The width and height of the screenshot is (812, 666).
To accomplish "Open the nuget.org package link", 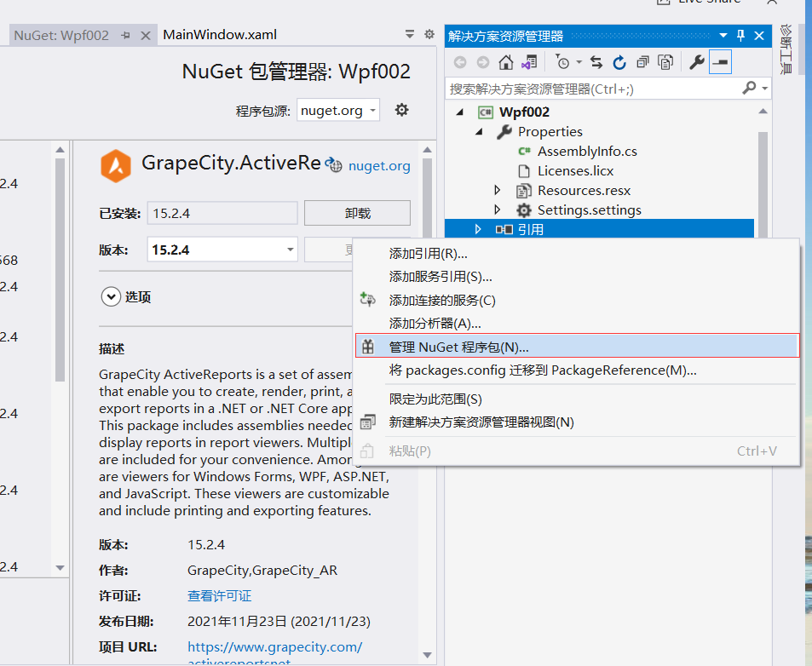I will point(379,166).
